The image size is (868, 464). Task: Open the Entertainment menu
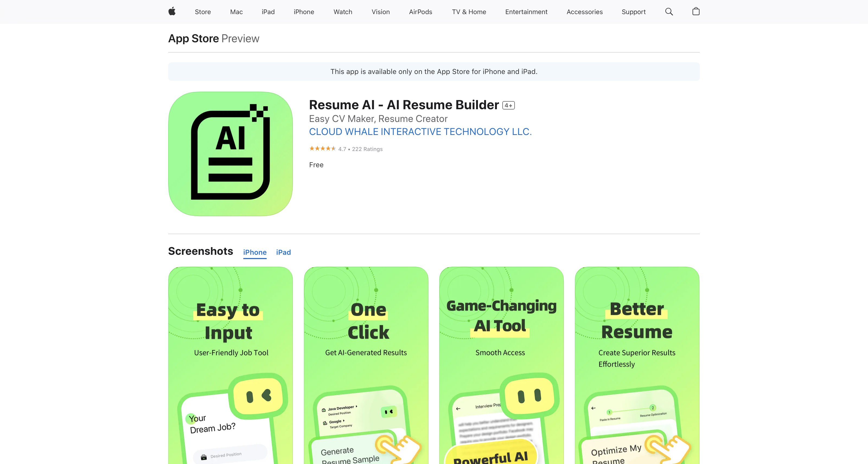pos(526,12)
